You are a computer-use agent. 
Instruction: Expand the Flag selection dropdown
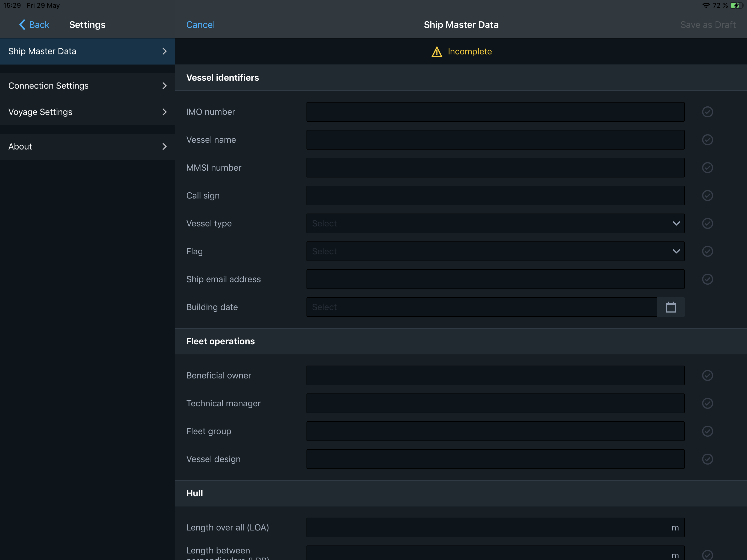[495, 251]
